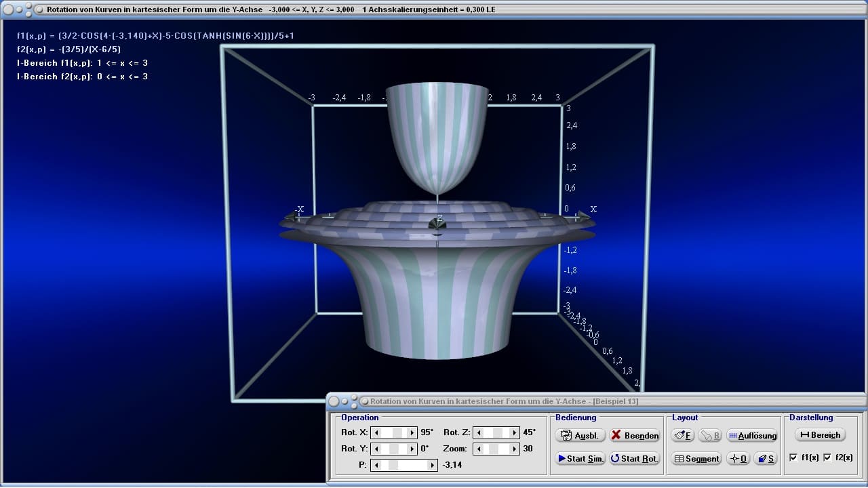
Task: Uncheck the f1(x) display checkbox
Action: pyautogui.click(x=793, y=458)
